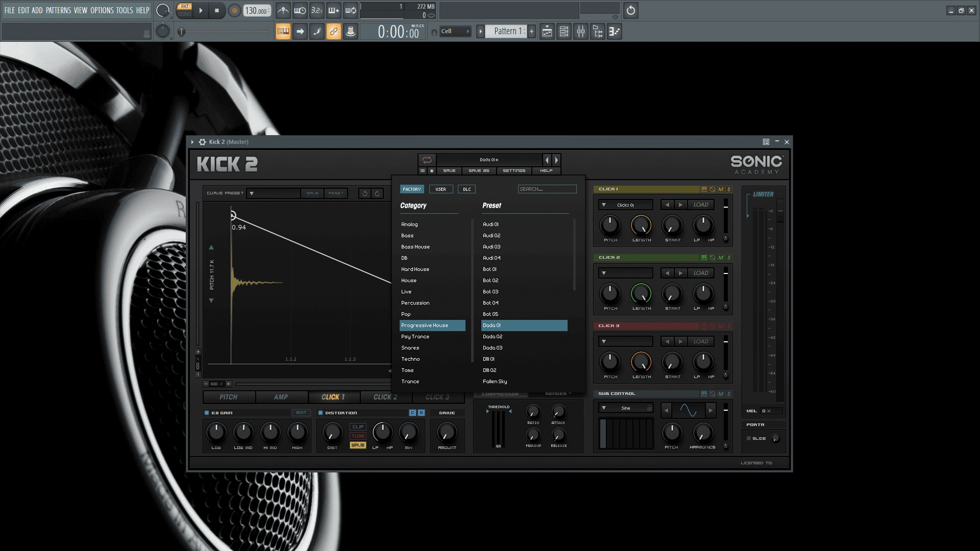Mute Click 1 layer with M button
980x551 pixels.
pyautogui.click(x=721, y=189)
